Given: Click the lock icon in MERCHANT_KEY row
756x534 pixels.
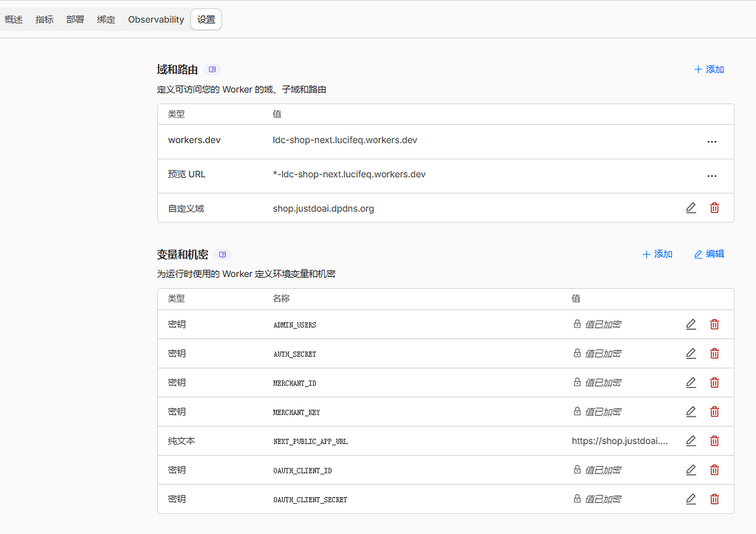Looking at the screenshot, I should tap(577, 411).
